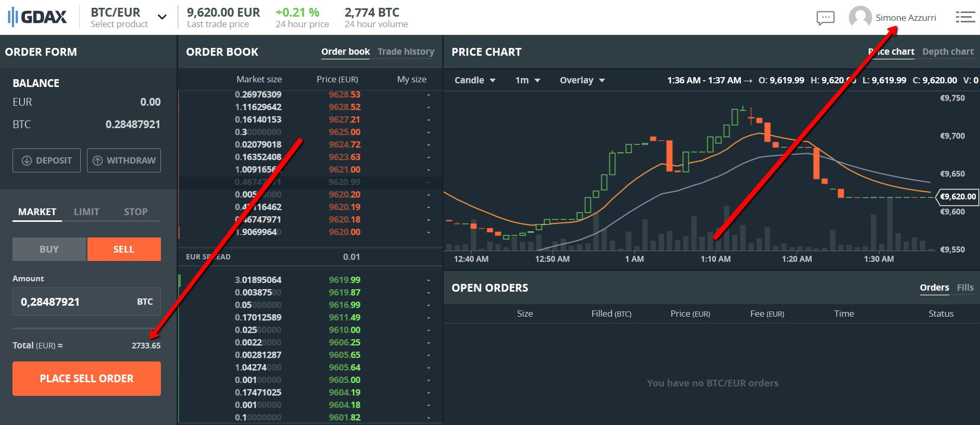Click the user avatar icon
Screen dimensions: 980x425
860,17
